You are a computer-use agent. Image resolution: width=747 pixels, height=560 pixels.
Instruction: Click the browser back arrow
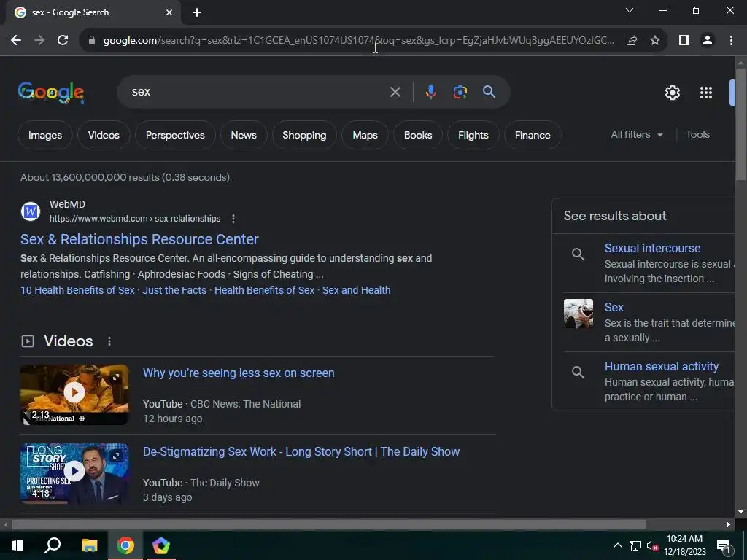[16, 41]
